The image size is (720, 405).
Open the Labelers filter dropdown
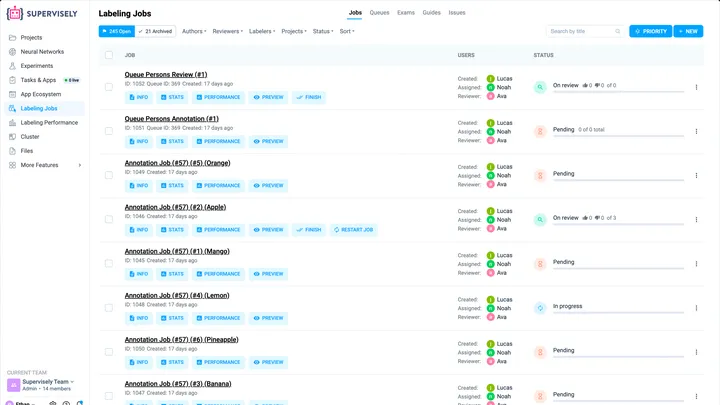[262, 31]
